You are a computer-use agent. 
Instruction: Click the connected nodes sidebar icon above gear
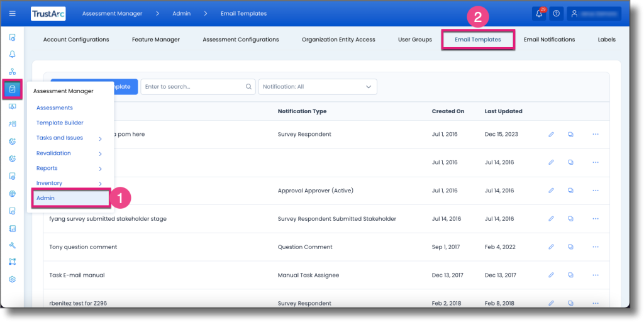click(13, 262)
